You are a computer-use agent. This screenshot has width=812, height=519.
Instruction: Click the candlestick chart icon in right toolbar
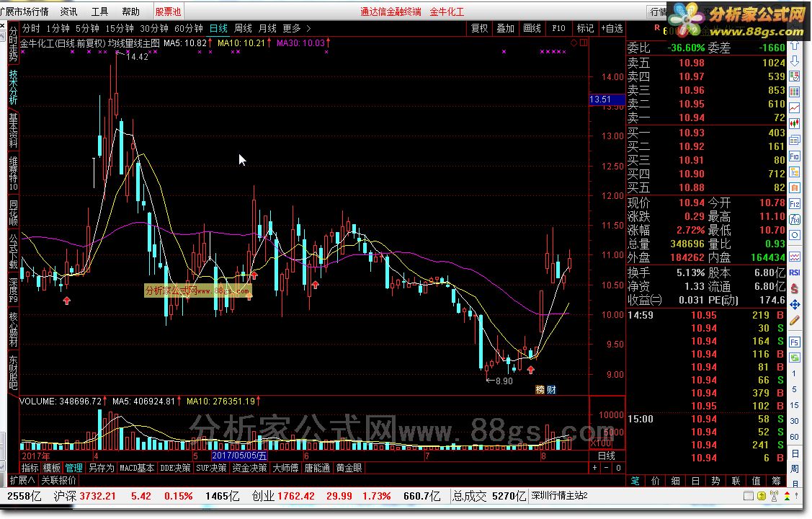[x=795, y=124]
